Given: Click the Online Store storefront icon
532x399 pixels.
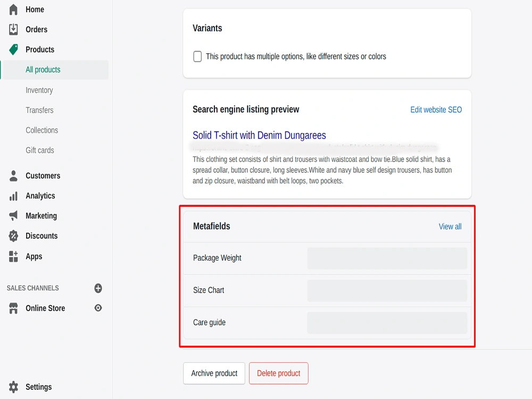Looking at the screenshot, I should (x=13, y=308).
